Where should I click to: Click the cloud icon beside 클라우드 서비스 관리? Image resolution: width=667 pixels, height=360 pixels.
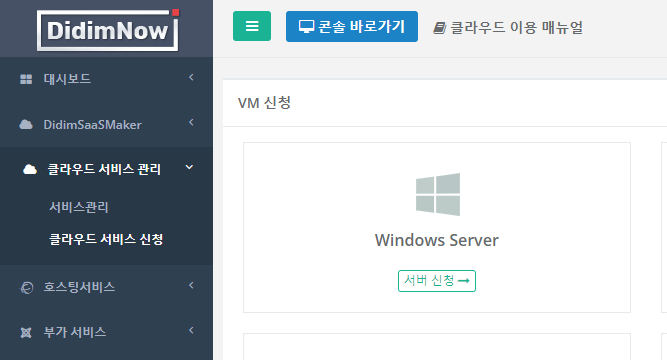click(x=30, y=169)
